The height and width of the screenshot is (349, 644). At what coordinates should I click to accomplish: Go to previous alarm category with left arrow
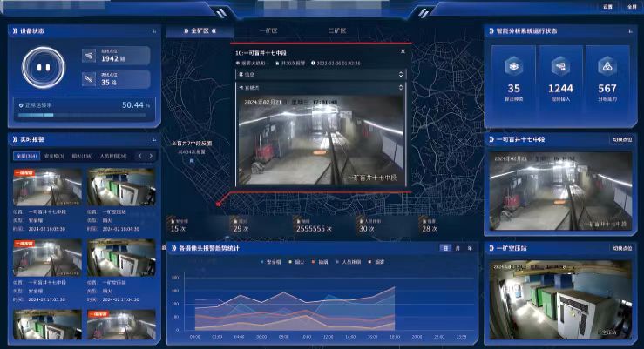pos(140,156)
